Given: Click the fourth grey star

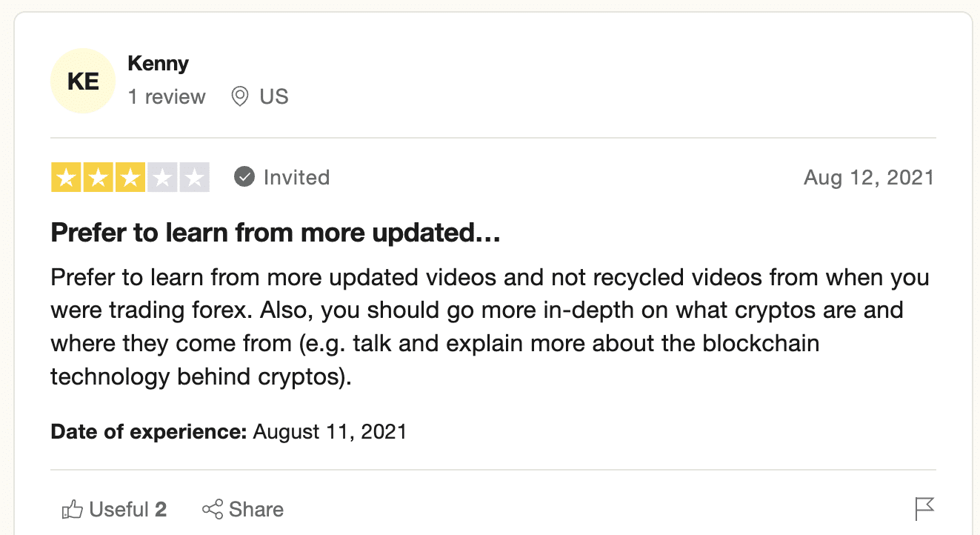Looking at the screenshot, I should [x=162, y=178].
